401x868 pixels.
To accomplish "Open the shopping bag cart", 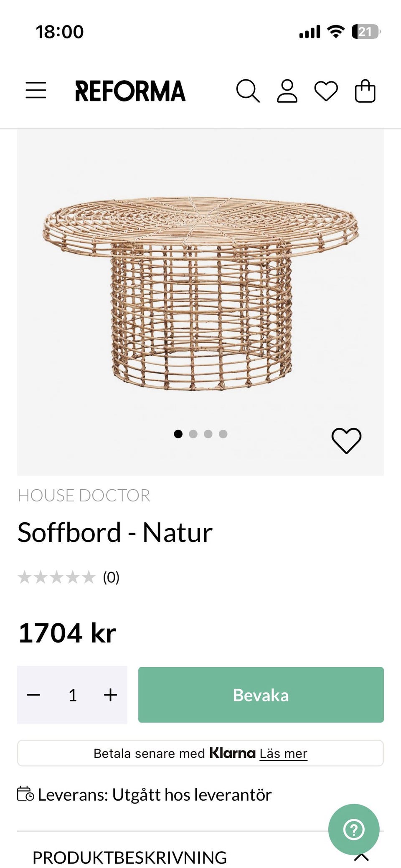I will [x=365, y=91].
